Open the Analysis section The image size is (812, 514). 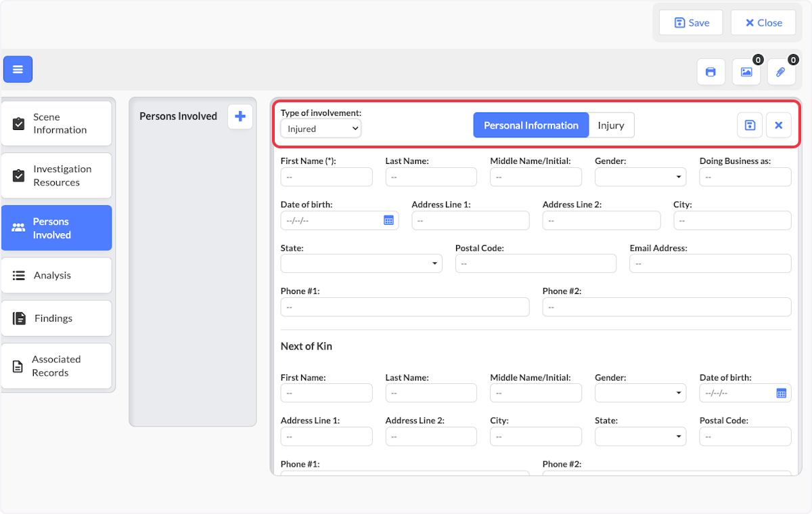click(x=56, y=275)
